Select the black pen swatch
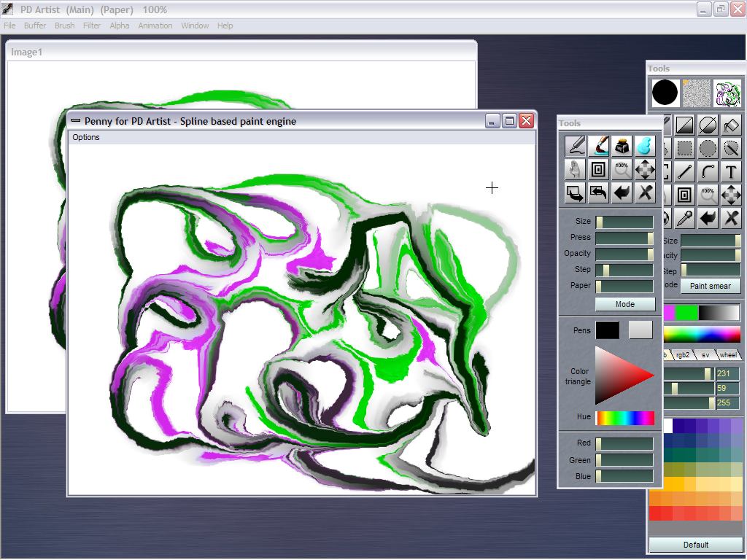The image size is (747, 560). 607,330
